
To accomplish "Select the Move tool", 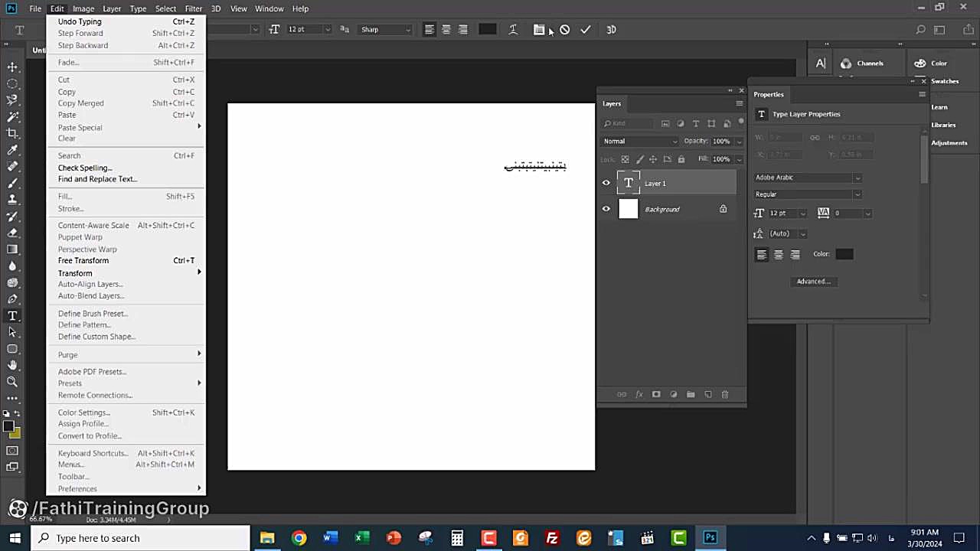I will click(12, 67).
